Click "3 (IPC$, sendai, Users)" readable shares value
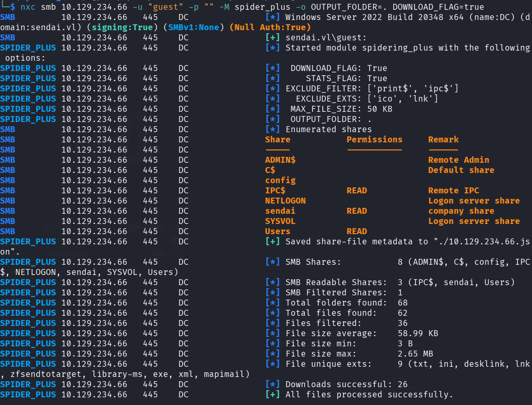The height and width of the screenshot is (405, 532). click(x=456, y=282)
